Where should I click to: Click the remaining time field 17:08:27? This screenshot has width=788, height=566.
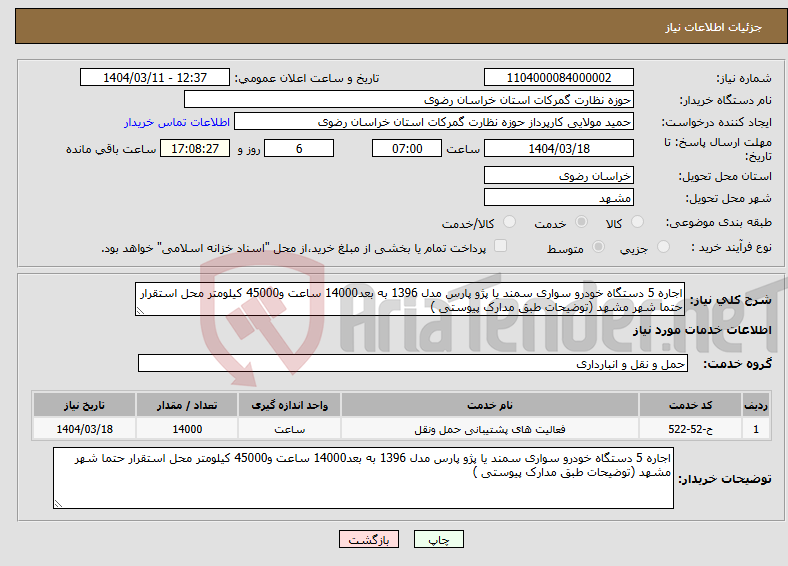click(195, 148)
